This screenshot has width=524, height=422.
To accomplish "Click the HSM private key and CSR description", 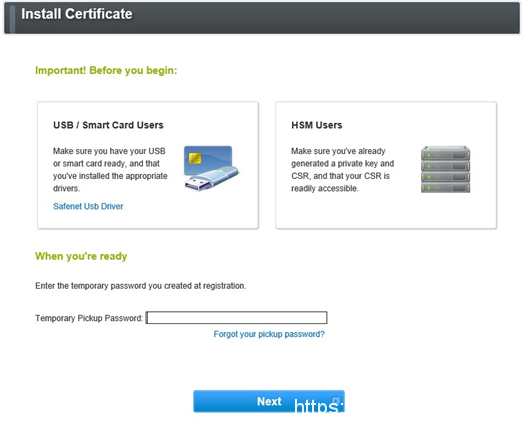I will (x=343, y=169).
